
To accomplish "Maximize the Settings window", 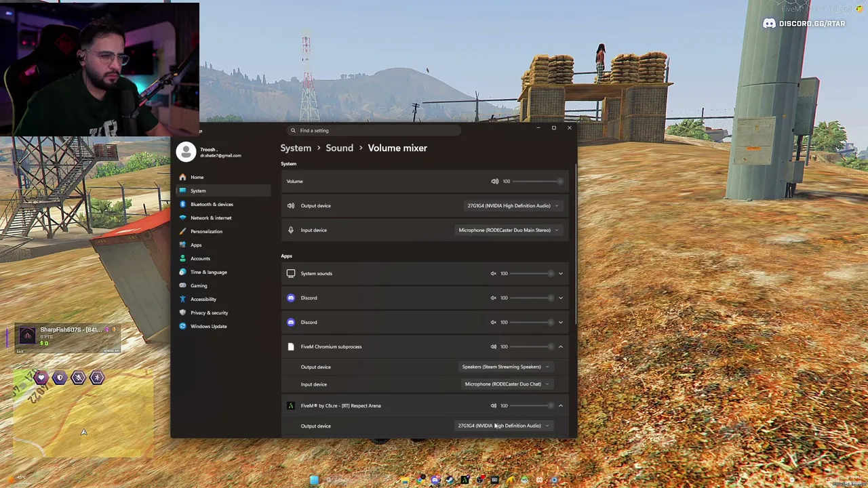I will point(553,127).
